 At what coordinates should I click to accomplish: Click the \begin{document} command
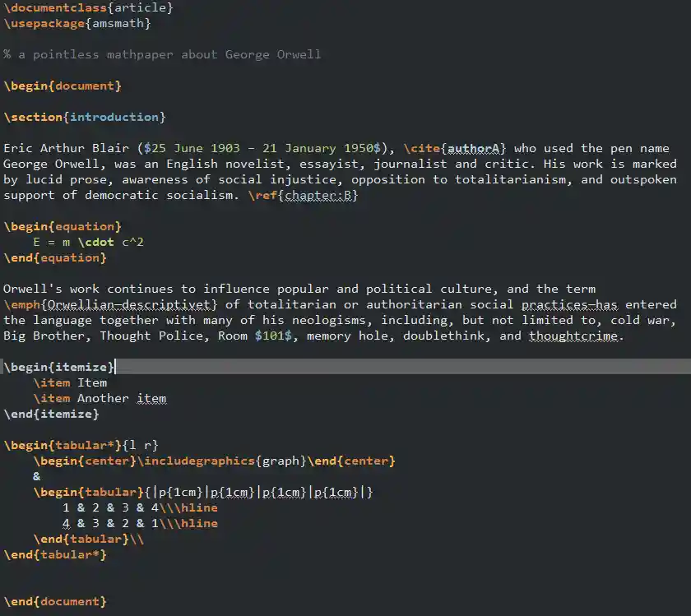tap(63, 86)
